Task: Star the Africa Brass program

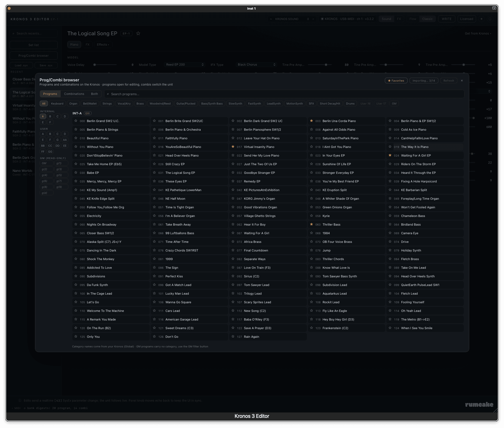Action: pos(233,242)
